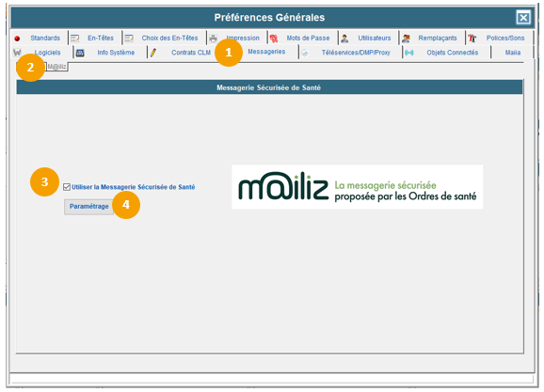Click the Mailiz logo banner
The image size is (544, 392).
(x=357, y=187)
